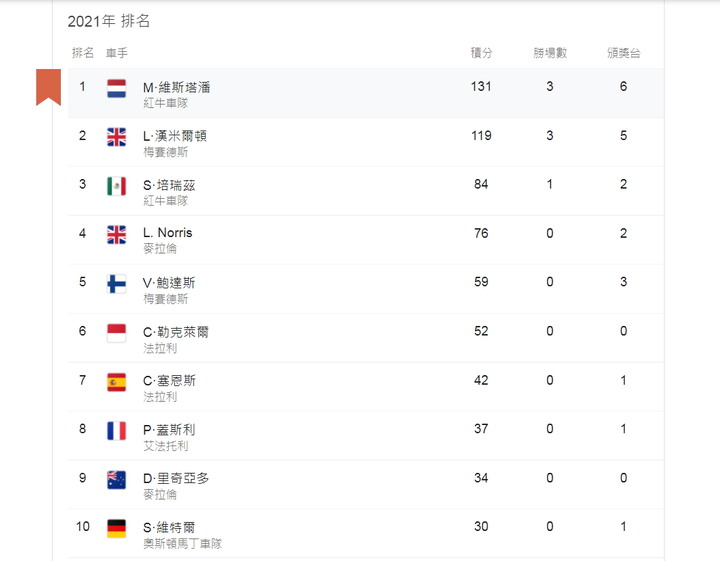This screenshot has height=561, width=720.
Task: Click the 頒獎台 column header
Action: 623,53
